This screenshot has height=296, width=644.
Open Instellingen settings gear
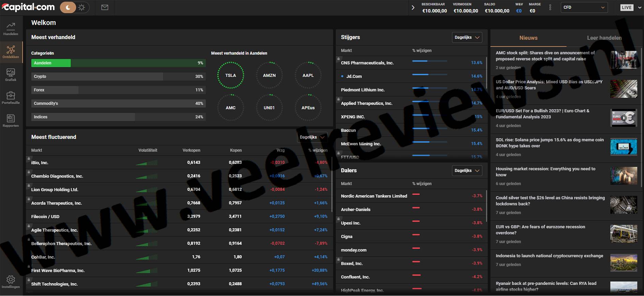pos(11,282)
